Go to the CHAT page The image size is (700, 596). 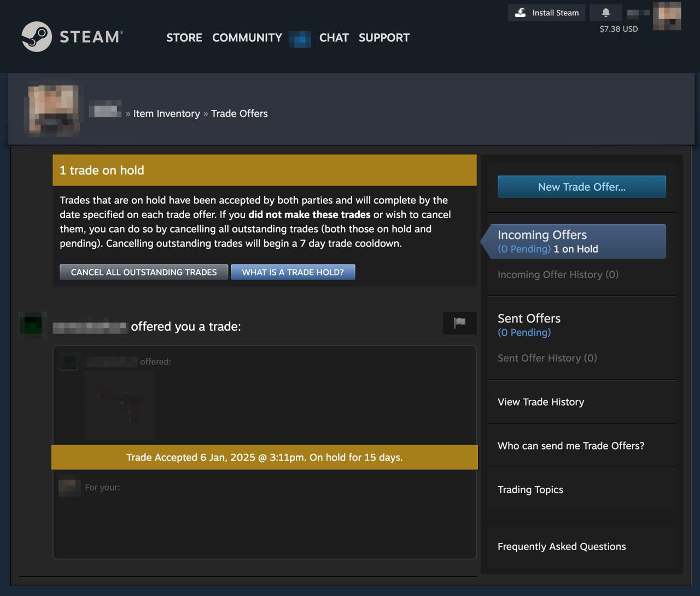tap(334, 38)
